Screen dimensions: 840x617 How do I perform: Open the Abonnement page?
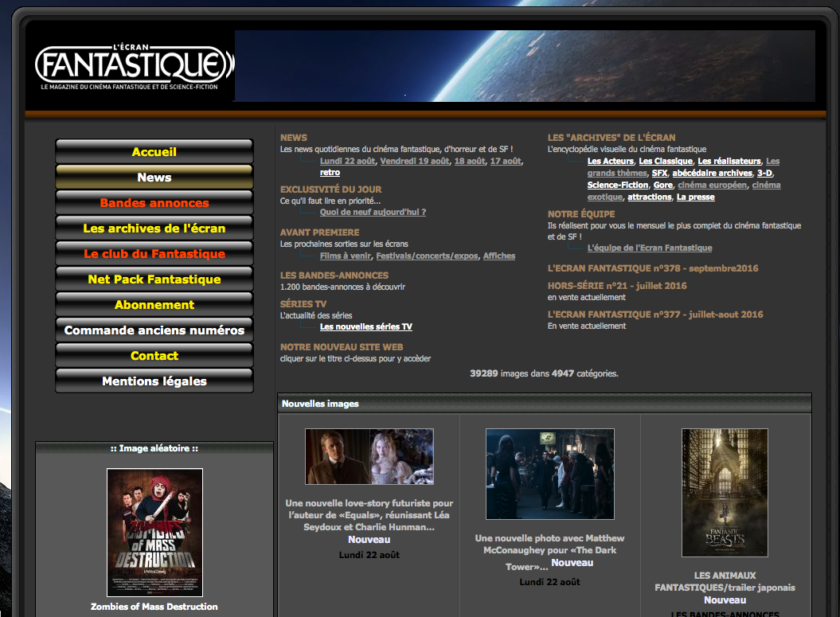point(154,305)
